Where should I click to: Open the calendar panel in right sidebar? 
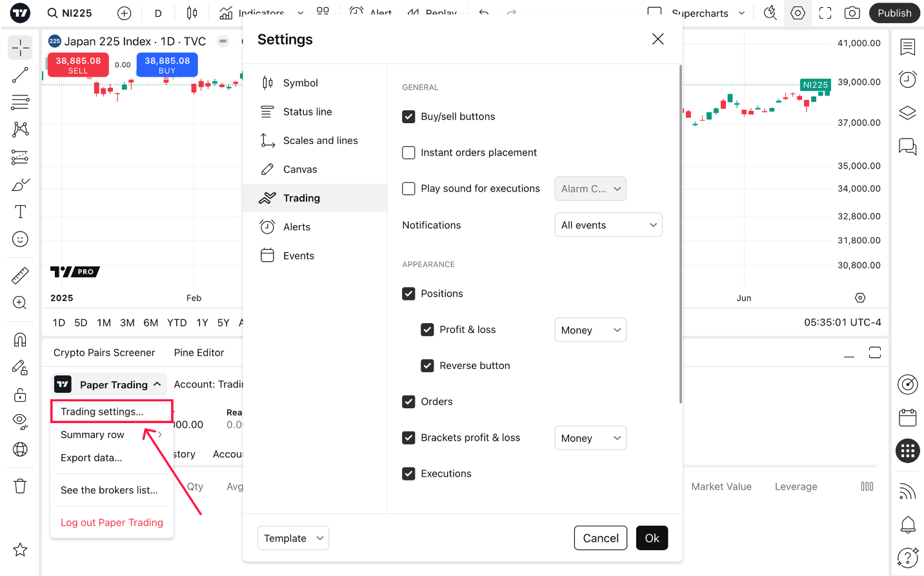[908, 417]
